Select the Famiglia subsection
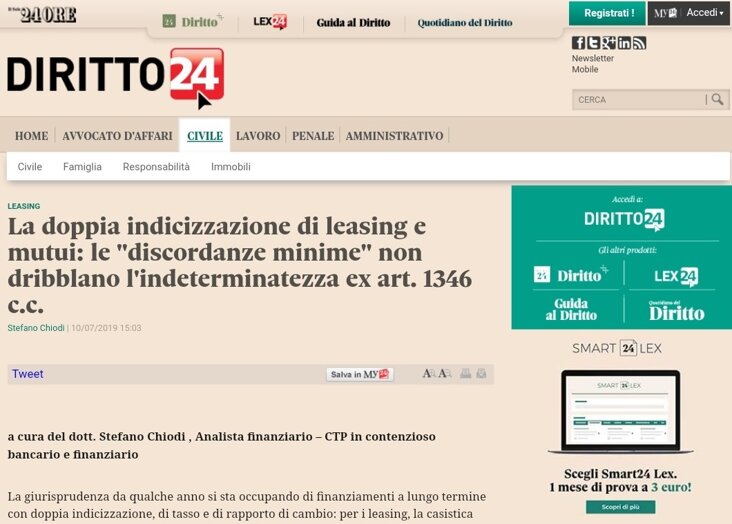Image resolution: width=732 pixels, height=524 pixels. pos(82,167)
